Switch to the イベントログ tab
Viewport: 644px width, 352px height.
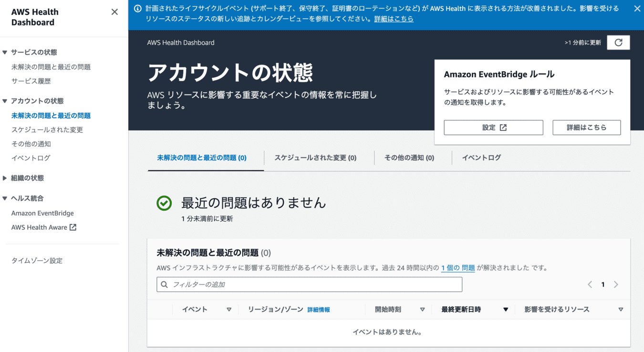pyautogui.click(x=481, y=158)
